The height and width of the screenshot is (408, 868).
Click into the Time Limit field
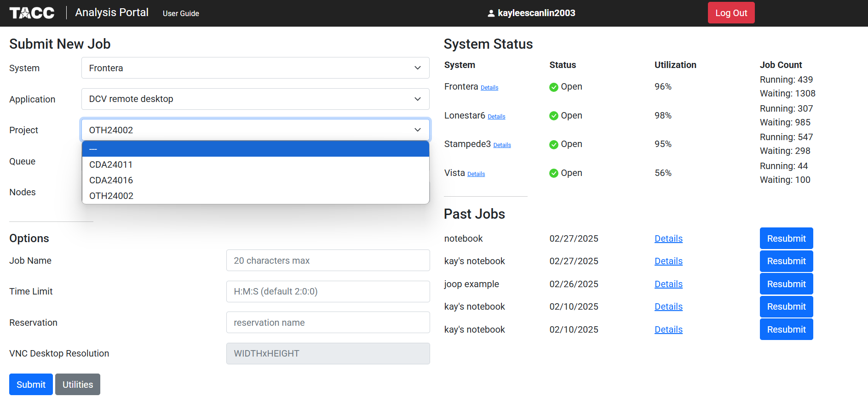328,291
